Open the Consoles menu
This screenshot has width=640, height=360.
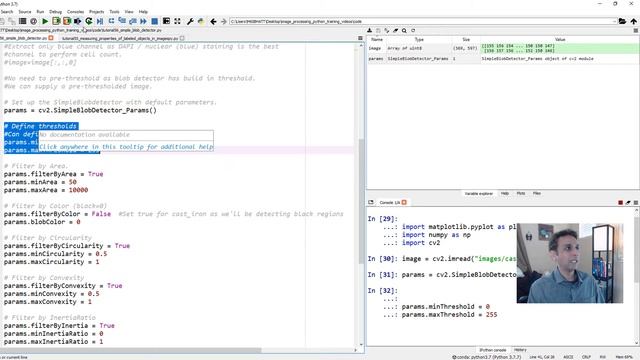coord(75,12)
